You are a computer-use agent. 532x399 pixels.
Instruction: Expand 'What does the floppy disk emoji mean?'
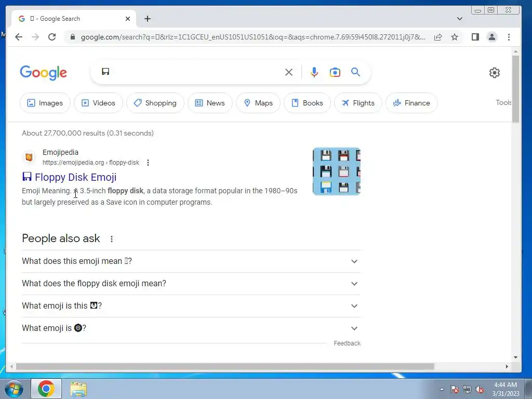click(191, 284)
